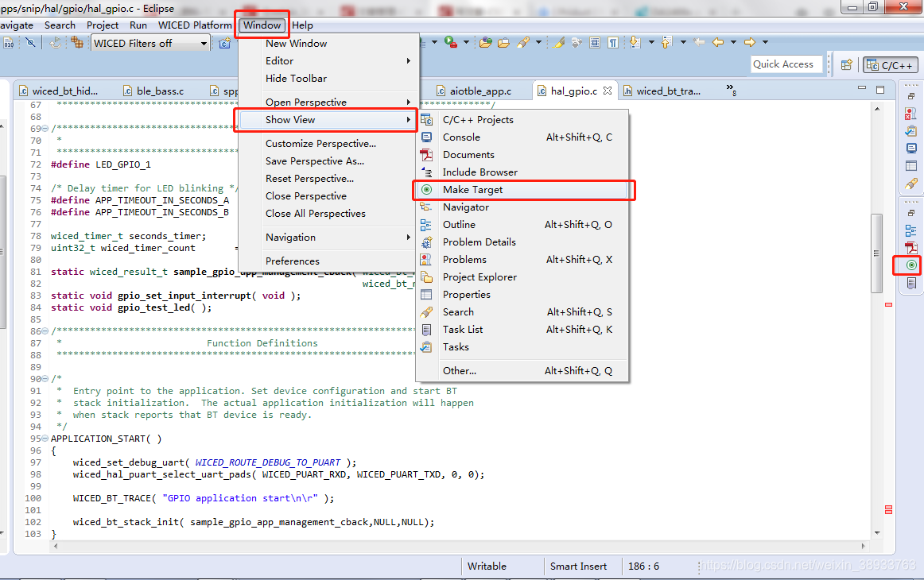This screenshot has width=924, height=580.
Task: Click Open Task folder toolbar icon
Action: (x=504, y=42)
